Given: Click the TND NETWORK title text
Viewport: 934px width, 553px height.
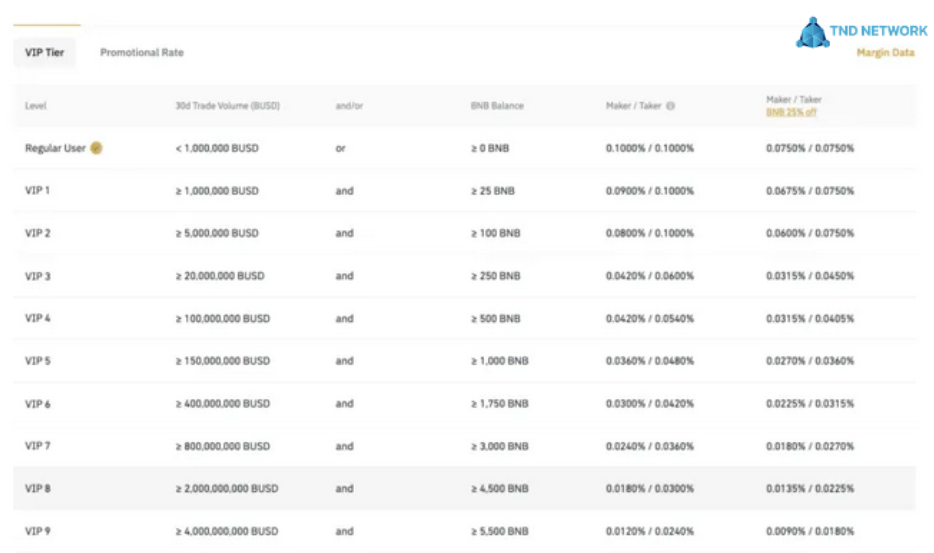Looking at the screenshot, I should [878, 31].
